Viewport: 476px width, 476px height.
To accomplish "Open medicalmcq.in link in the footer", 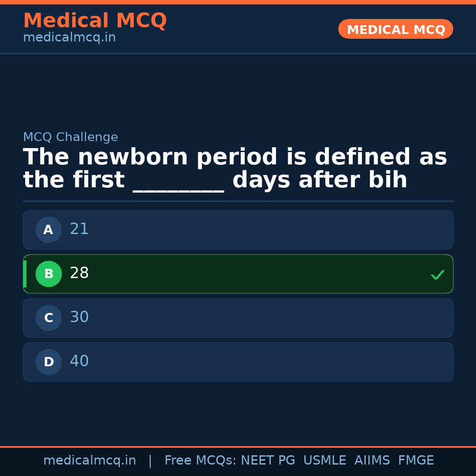I will (89, 461).
